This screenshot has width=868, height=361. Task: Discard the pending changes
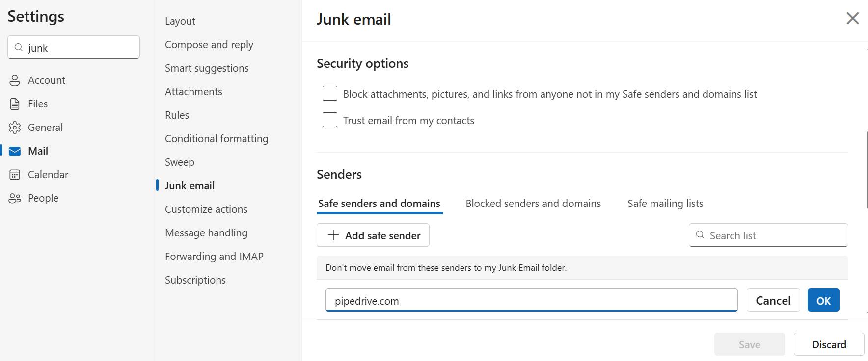pos(829,344)
